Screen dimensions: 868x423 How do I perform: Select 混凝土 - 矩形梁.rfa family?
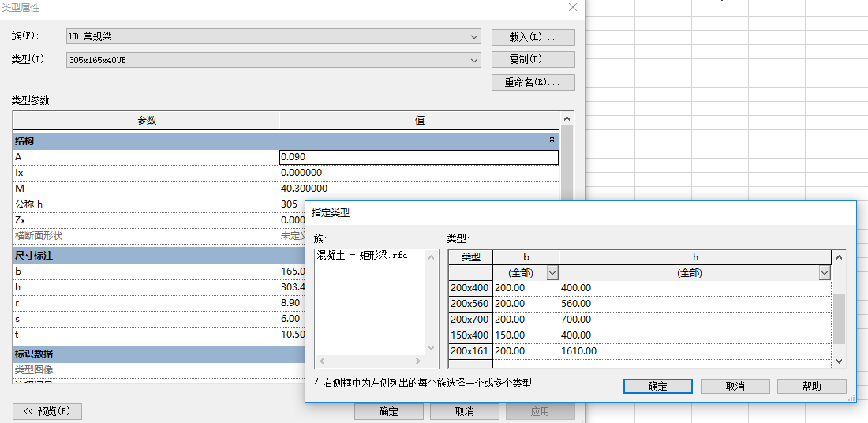362,255
